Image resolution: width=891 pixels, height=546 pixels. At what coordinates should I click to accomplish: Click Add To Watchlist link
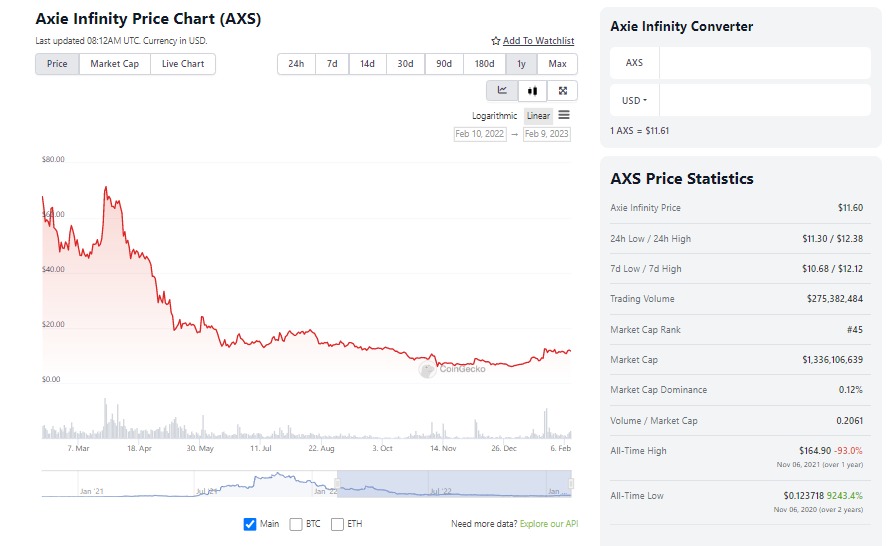538,41
